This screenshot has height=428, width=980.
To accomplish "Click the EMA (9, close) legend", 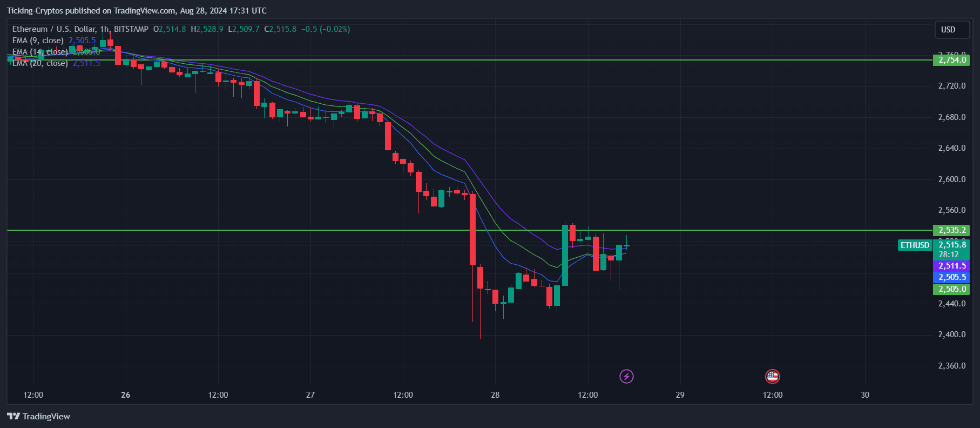I will coord(38,41).
